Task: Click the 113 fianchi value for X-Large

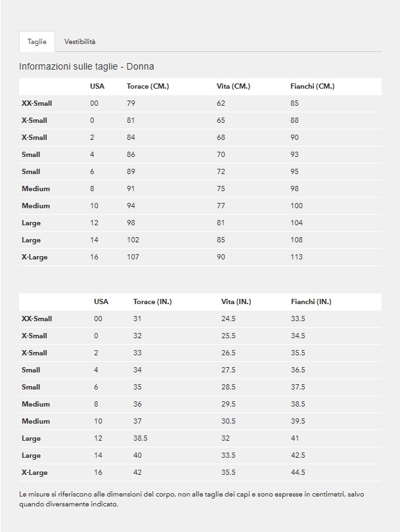Action: pos(296,257)
